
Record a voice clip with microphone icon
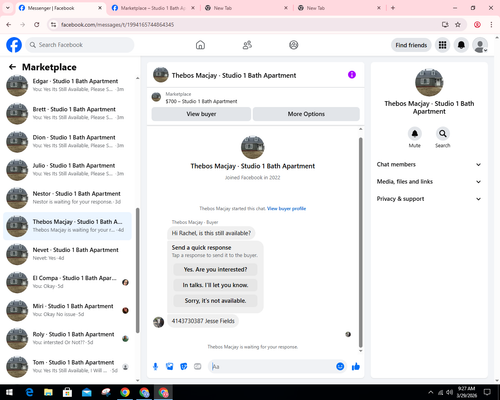click(x=155, y=367)
